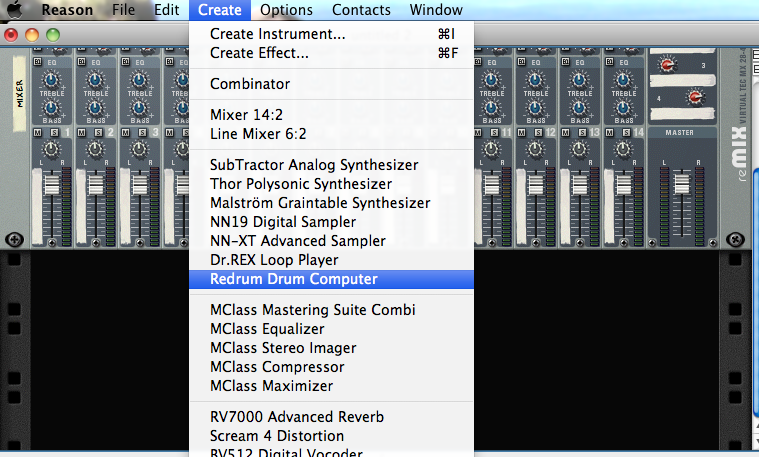
Task: Select MClass Mastering Suite Combi
Action: pos(332,310)
